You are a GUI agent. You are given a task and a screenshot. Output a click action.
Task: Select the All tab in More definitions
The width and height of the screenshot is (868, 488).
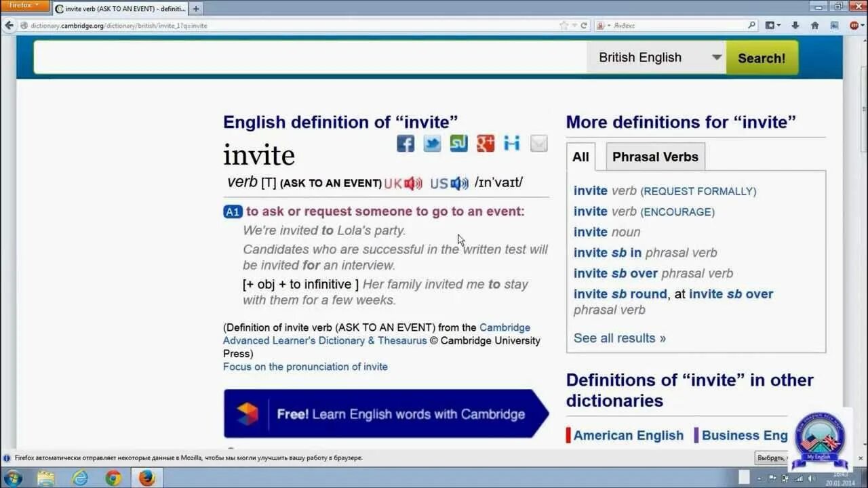click(x=580, y=157)
